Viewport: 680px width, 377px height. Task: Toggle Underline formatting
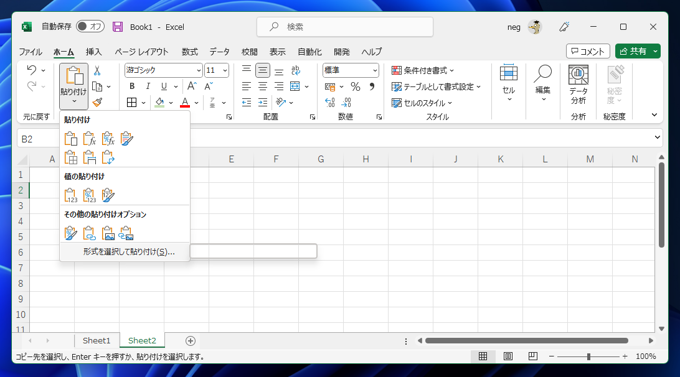click(x=163, y=86)
